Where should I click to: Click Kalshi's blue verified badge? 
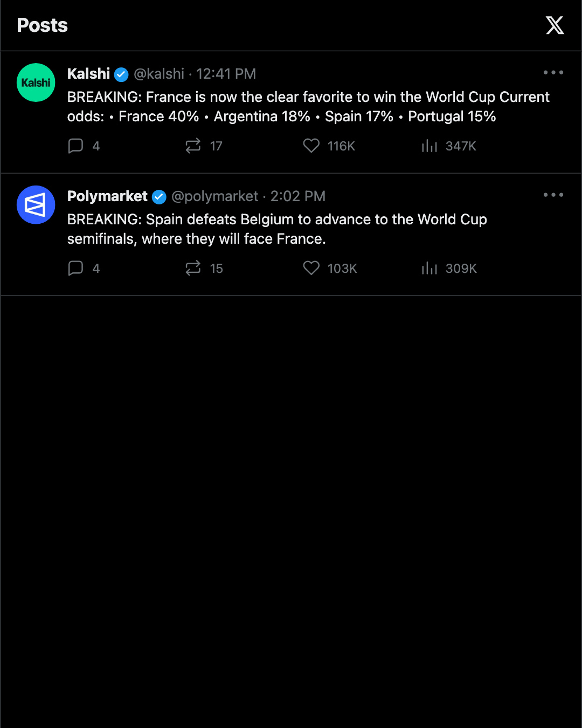point(122,74)
